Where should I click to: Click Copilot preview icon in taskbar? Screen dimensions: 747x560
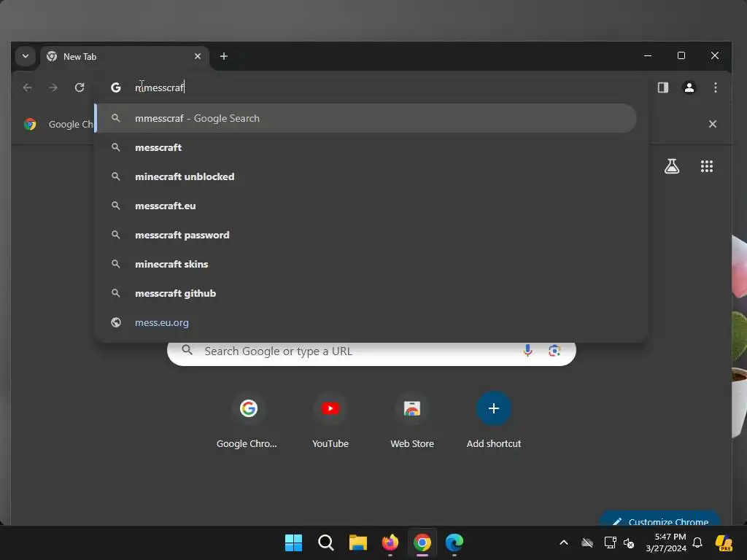[724, 542]
